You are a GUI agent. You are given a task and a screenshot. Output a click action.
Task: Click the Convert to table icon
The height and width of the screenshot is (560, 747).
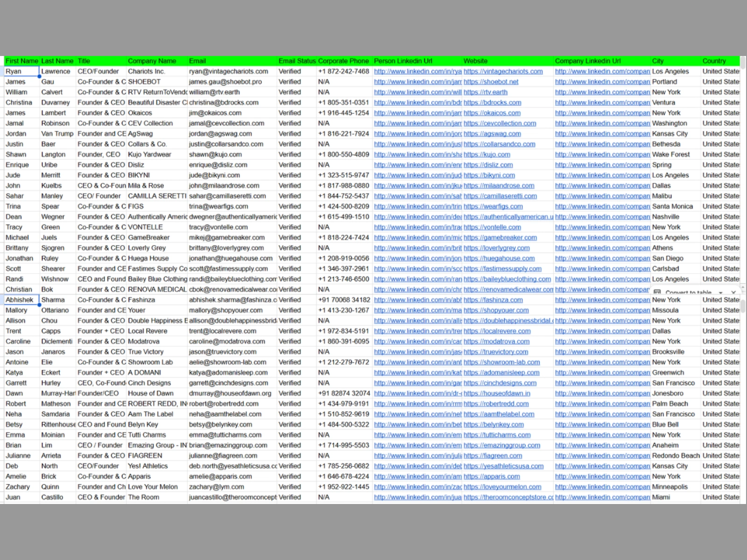point(657,293)
